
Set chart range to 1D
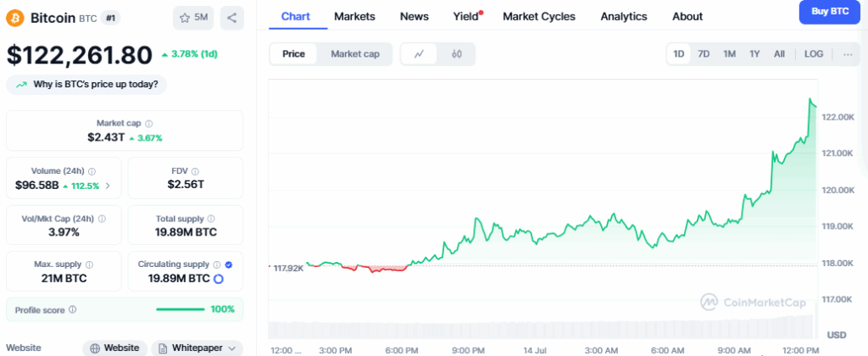679,53
